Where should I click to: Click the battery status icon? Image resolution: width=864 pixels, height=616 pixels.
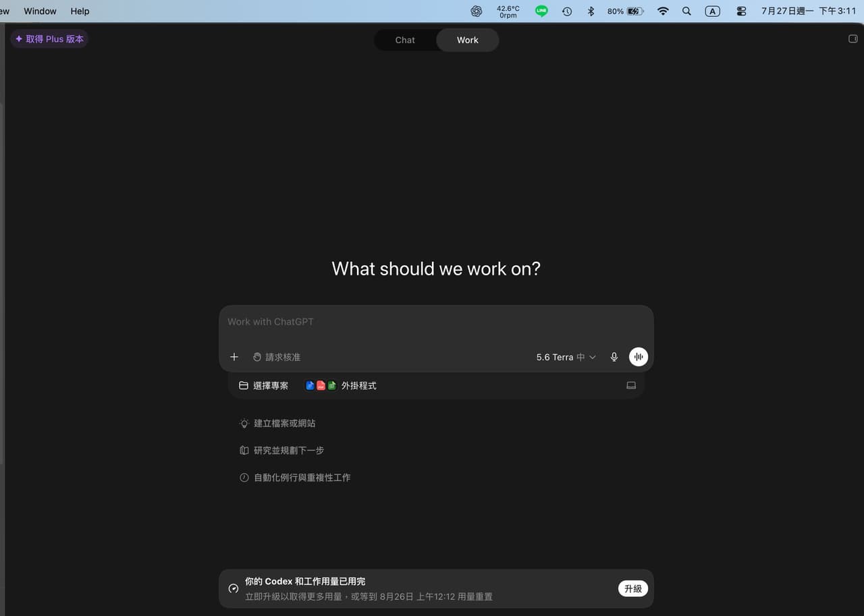[x=625, y=11]
